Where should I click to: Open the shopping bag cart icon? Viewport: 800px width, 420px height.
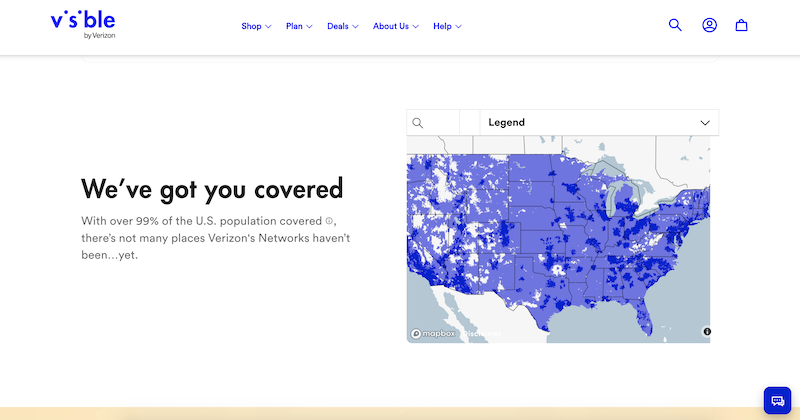[741, 25]
